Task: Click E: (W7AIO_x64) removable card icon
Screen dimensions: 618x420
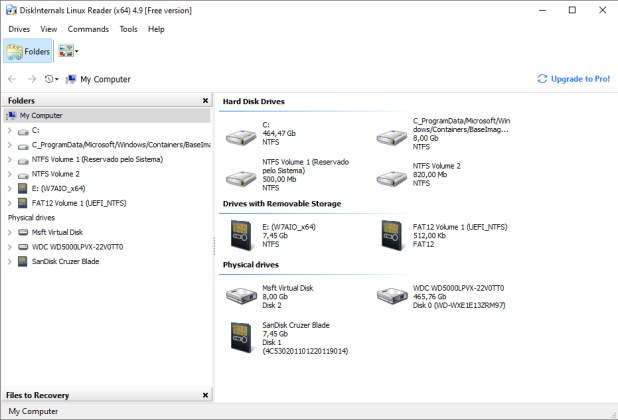Action: [x=241, y=235]
